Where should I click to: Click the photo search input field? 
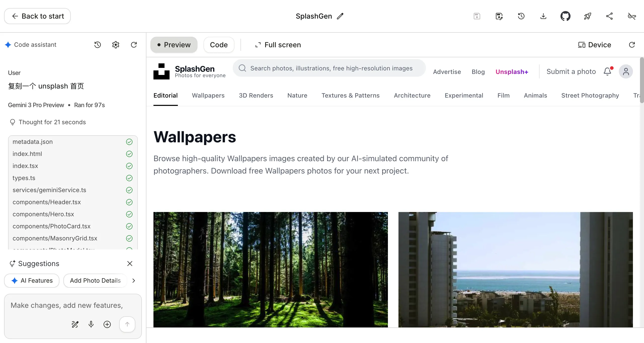click(x=329, y=68)
